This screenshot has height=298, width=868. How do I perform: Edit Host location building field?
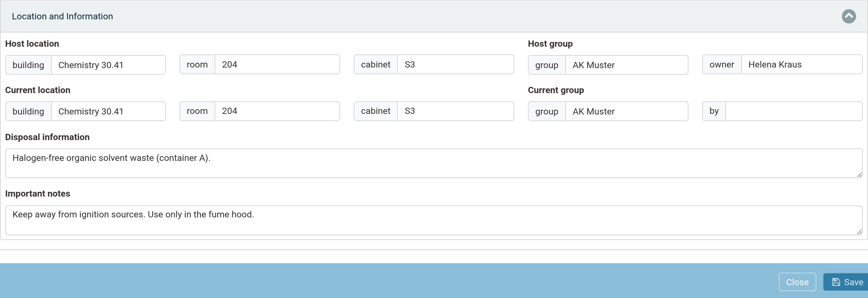tap(108, 65)
